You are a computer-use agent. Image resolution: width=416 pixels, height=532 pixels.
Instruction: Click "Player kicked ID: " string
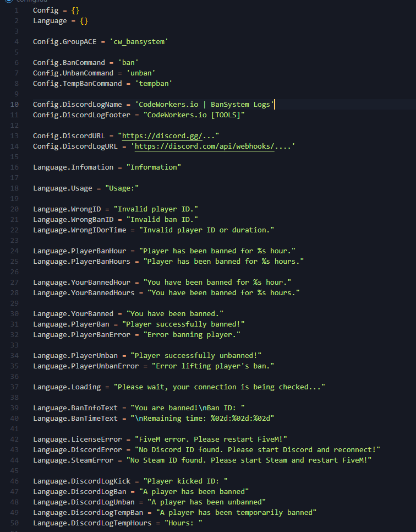pyautogui.click(x=185, y=481)
